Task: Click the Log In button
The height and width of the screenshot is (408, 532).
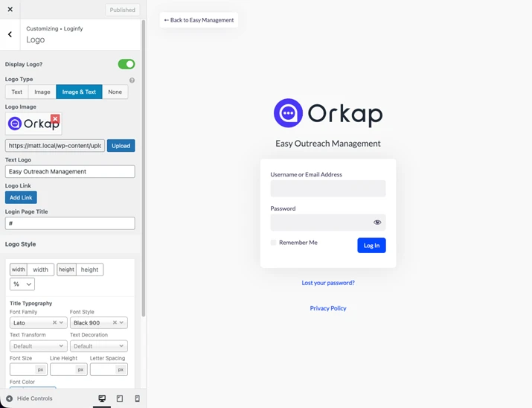Action: (x=371, y=246)
